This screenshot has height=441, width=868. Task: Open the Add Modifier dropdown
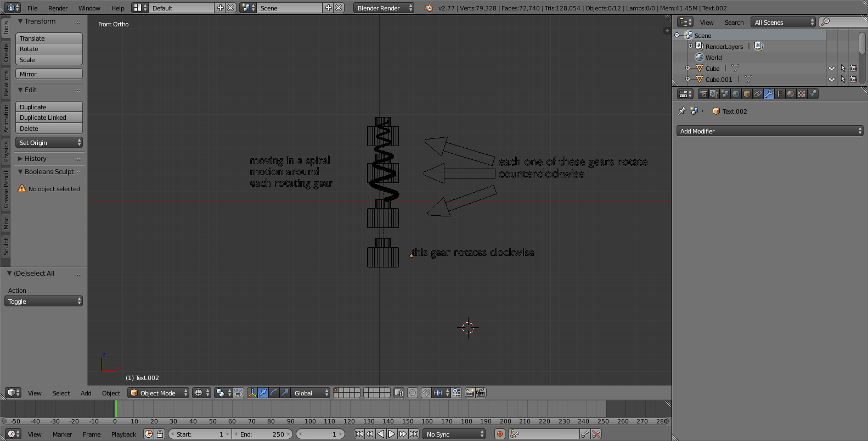770,131
